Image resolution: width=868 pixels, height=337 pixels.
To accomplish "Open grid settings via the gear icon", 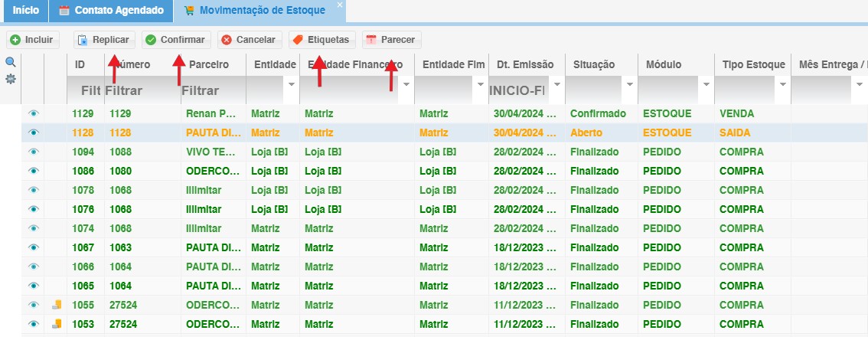I will click(x=11, y=78).
